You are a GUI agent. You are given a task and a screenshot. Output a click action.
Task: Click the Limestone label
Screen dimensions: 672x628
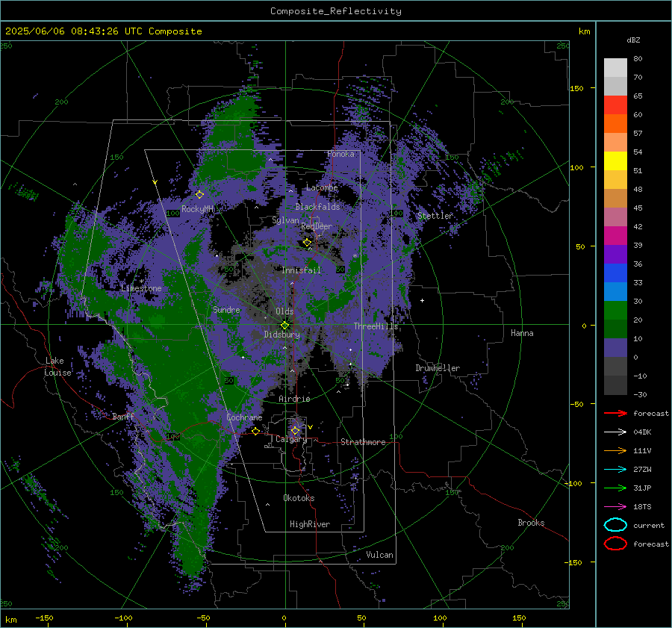[x=141, y=288]
